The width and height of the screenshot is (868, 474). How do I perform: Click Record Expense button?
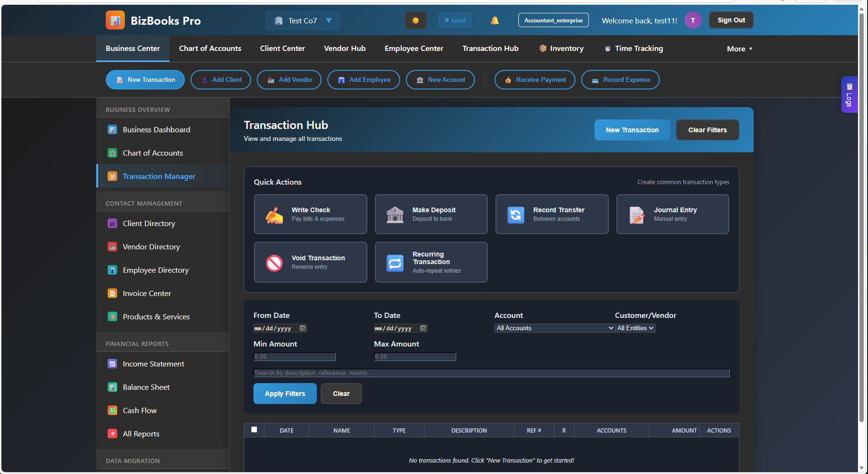(x=620, y=80)
